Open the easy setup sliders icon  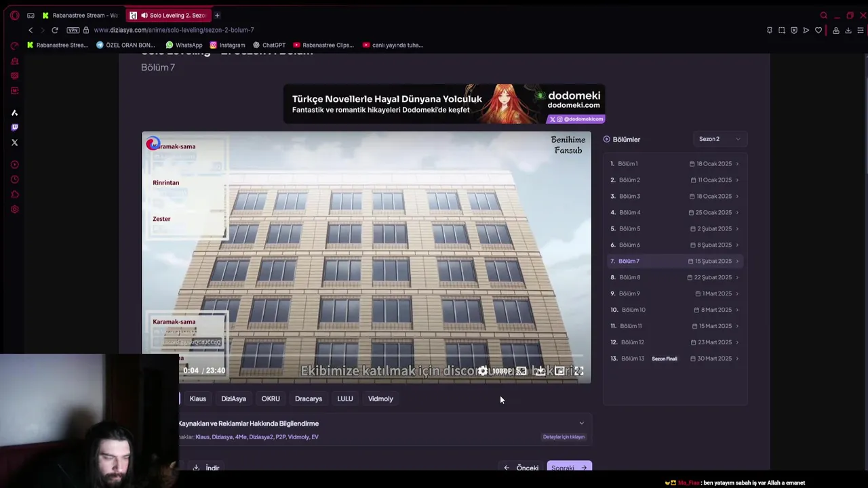[861, 30]
